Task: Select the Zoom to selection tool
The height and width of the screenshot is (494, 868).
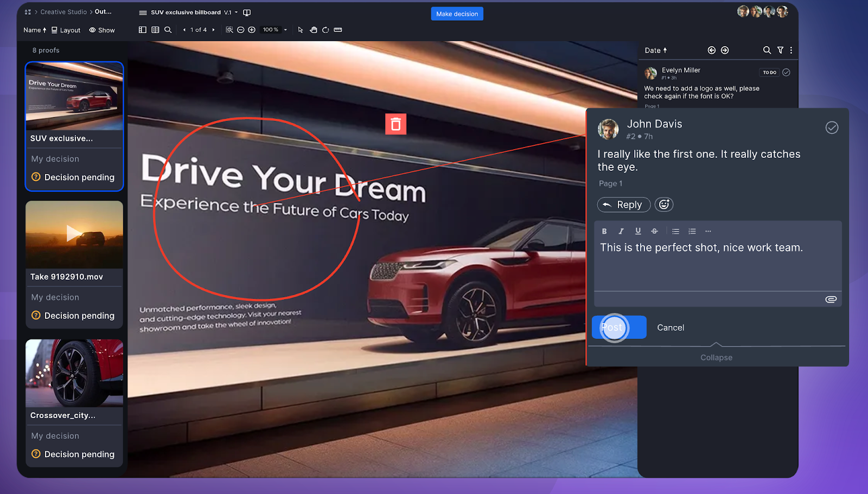Action: (x=230, y=30)
